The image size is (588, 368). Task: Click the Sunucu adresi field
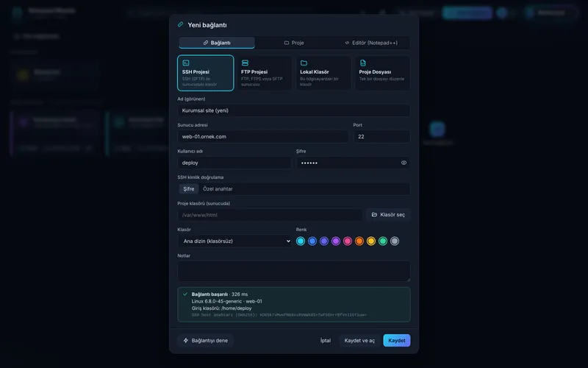coord(262,137)
